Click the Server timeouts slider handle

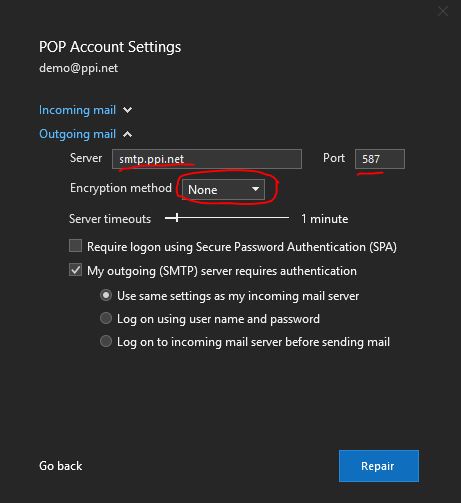coord(177,218)
